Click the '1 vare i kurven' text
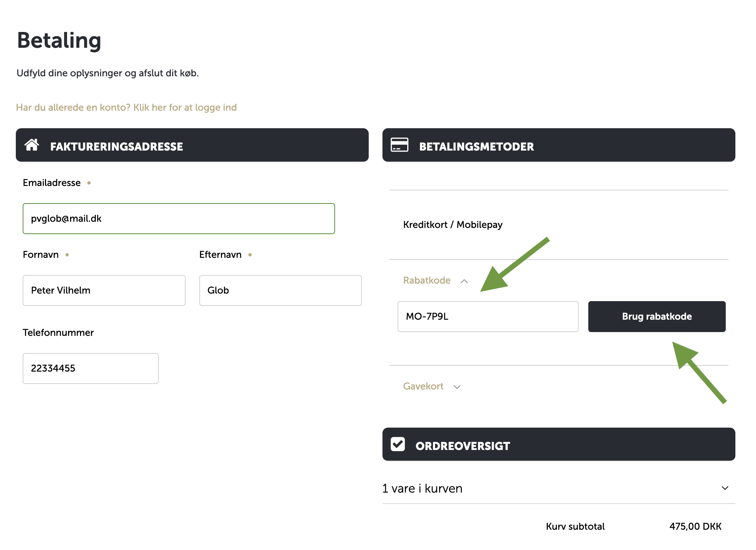The height and width of the screenshot is (550, 756). pos(422,488)
